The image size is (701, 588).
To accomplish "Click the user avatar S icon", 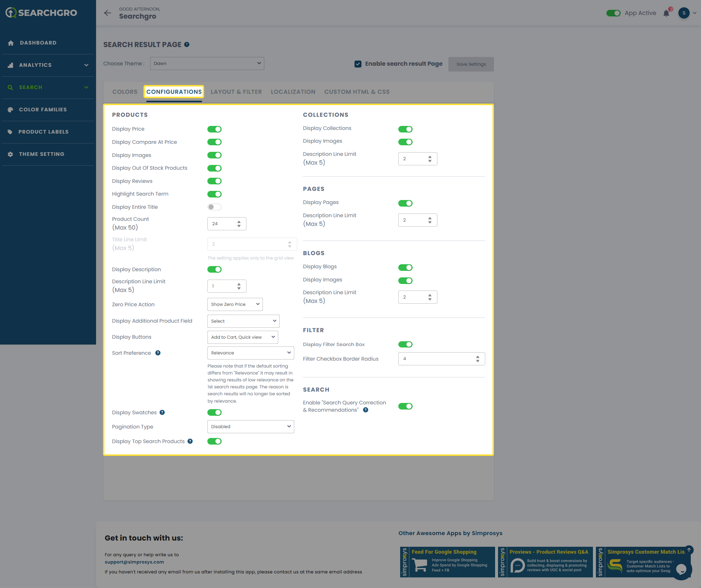I will (684, 13).
